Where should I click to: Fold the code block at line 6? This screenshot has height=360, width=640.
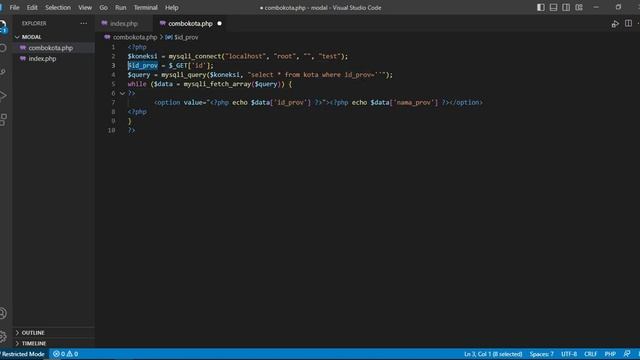click(122, 93)
